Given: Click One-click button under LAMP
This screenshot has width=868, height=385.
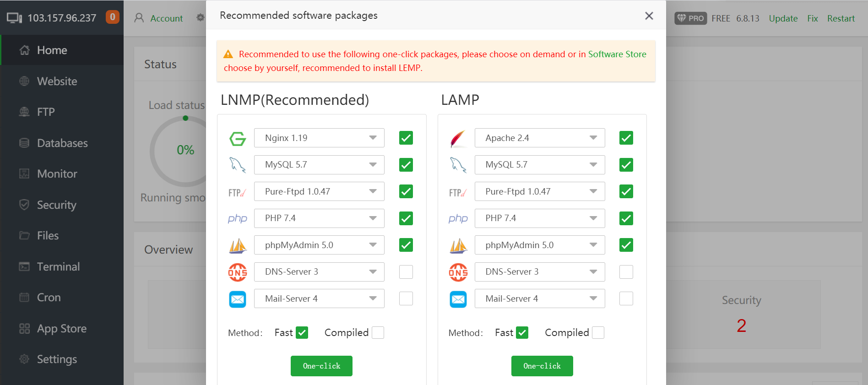Looking at the screenshot, I should [542, 366].
